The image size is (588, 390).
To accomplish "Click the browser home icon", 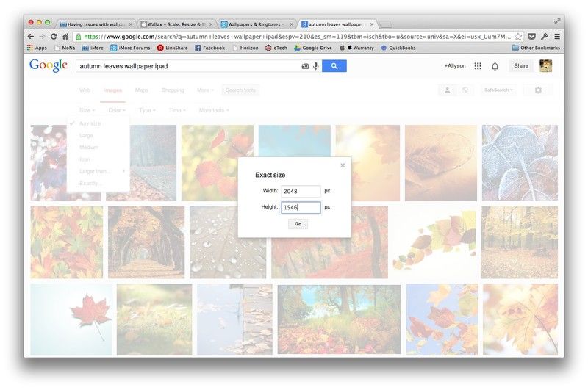I will click(x=65, y=36).
